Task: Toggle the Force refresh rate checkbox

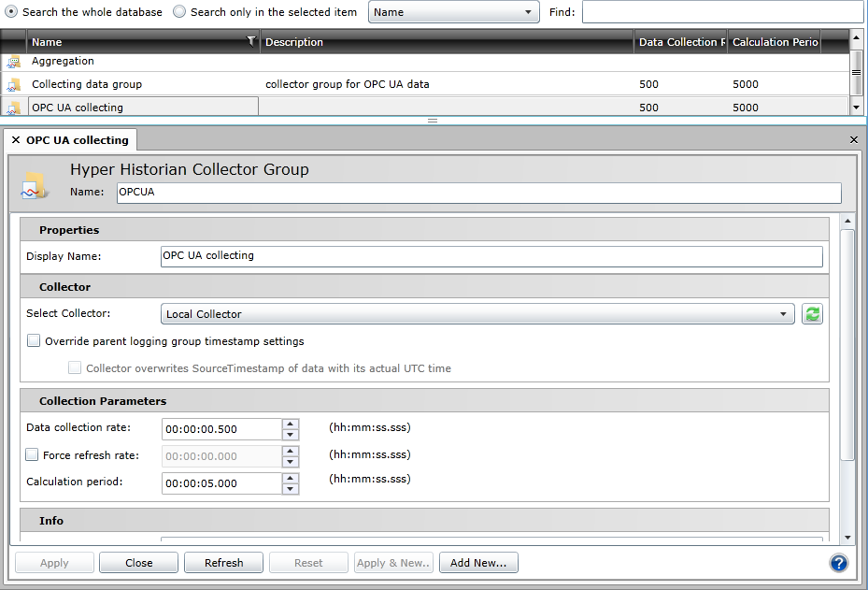Action: [33, 455]
